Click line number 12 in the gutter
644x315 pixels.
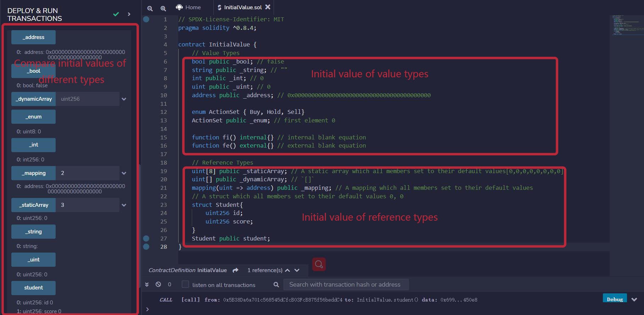point(163,112)
